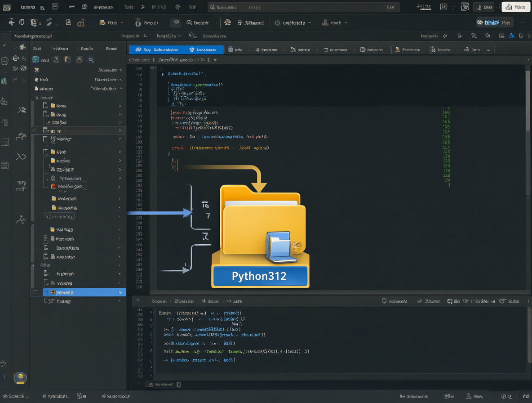The height and width of the screenshot is (403, 532).
Task: Click the yellow round avatar icon in the sidebar
Action: coord(20,377)
